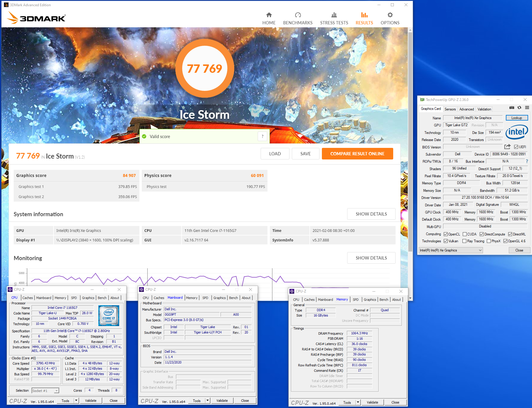Open the Benchmarks gauge icon in 3DMark
The width and height of the screenshot is (532, 408).
[x=298, y=15]
